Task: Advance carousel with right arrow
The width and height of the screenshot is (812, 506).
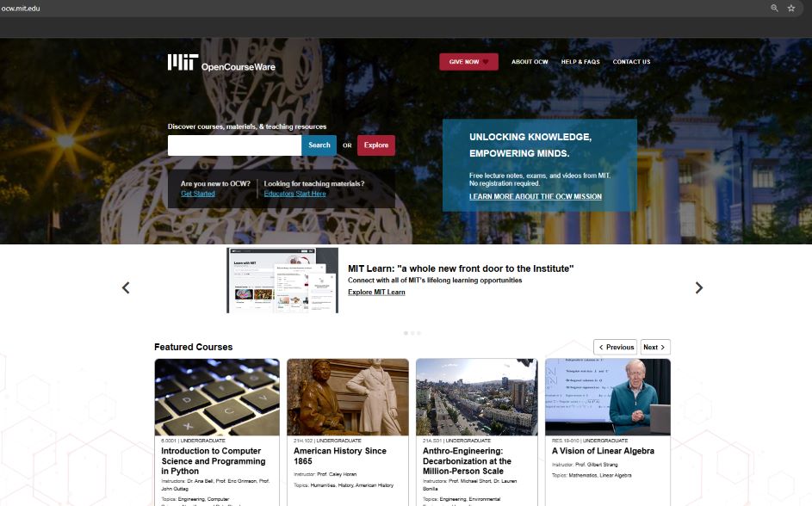Action: tap(698, 287)
